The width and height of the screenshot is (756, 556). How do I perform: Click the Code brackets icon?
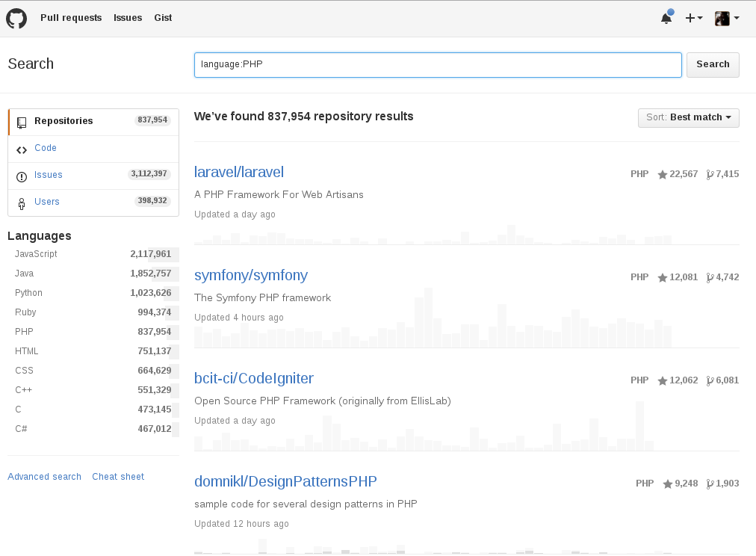point(21,150)
